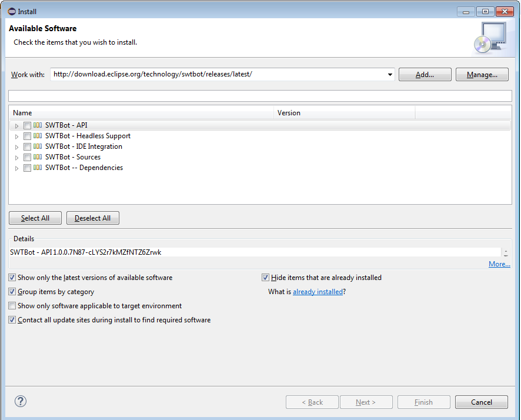Select the SWTBot - IDE Integration row text
The height and width of the screenshot is (420, 521).
[84, 146]
